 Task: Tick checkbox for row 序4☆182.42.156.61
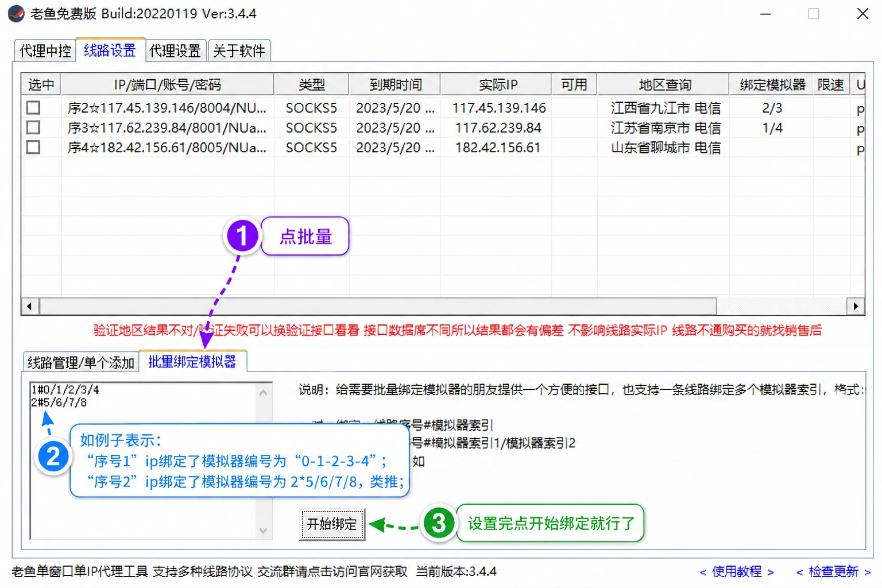pos(33,148)
